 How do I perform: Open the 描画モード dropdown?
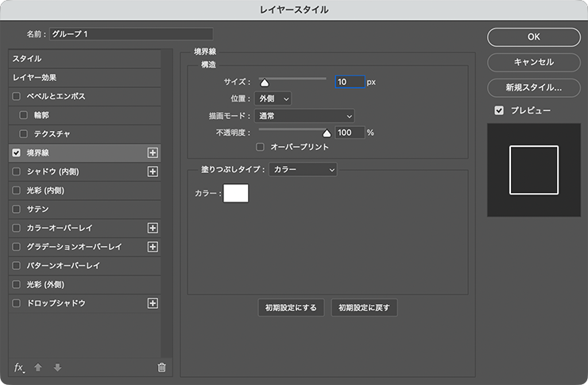point(304,116)
